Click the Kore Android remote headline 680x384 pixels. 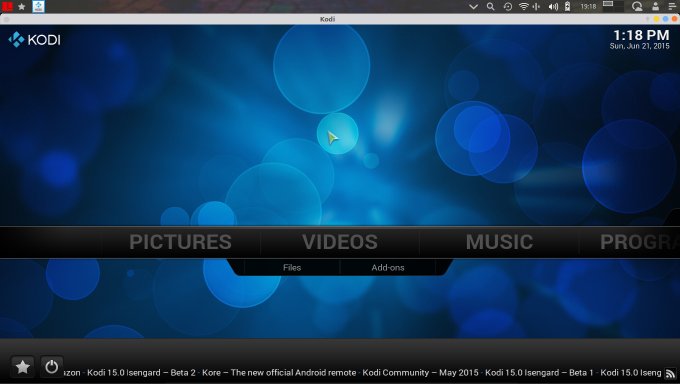pos(279,373)
